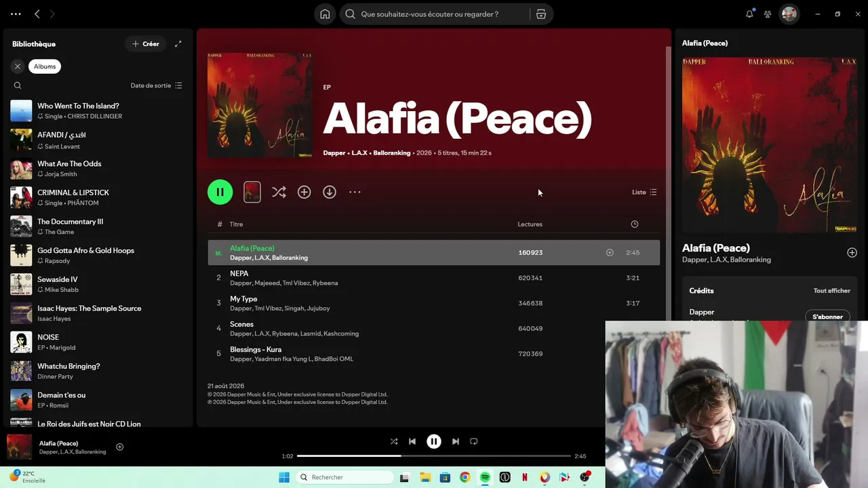
Task: Open artist L.A.X from the EP header
Action: 359,153
